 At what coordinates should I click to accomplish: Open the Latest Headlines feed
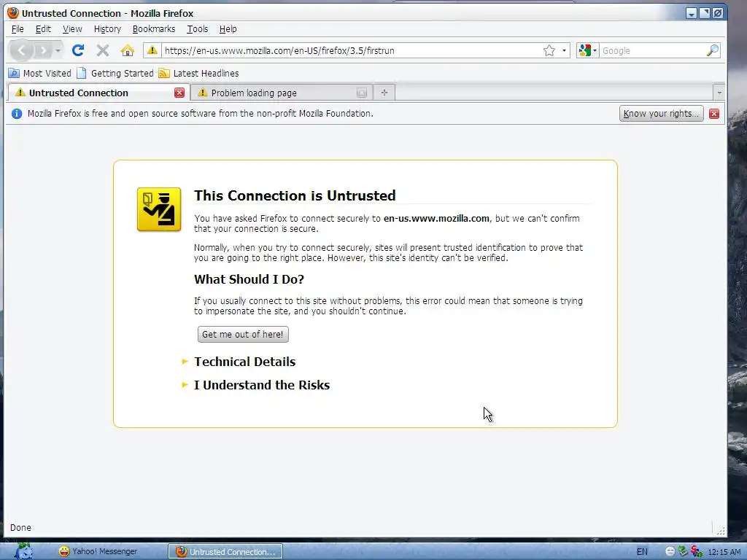[x=198, y=74]
